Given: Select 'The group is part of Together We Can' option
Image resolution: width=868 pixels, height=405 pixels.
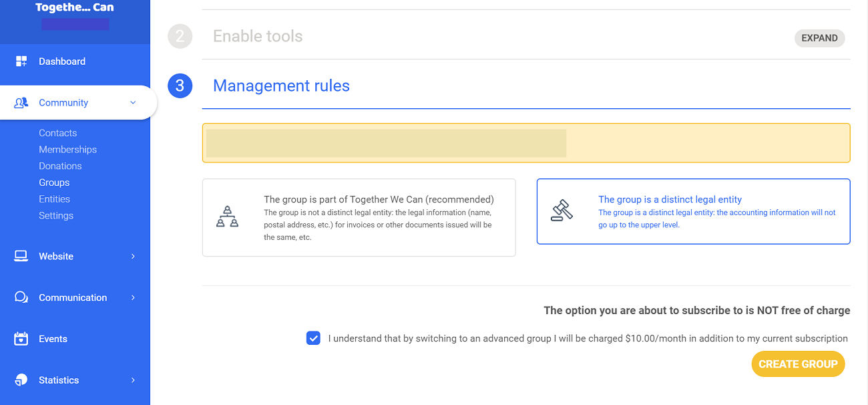Looking at the screenshot, I should pyautogui.click(x=359, y=217).
